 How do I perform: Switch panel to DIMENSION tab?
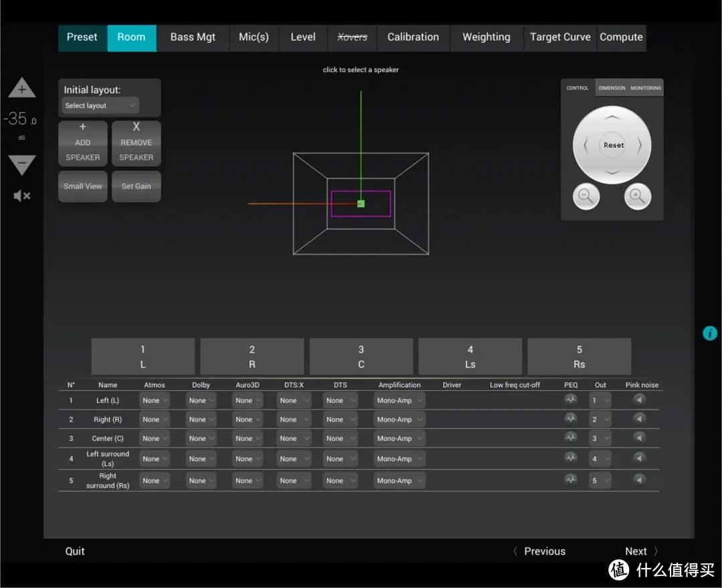pyautogui.click(x=612, y=88)
